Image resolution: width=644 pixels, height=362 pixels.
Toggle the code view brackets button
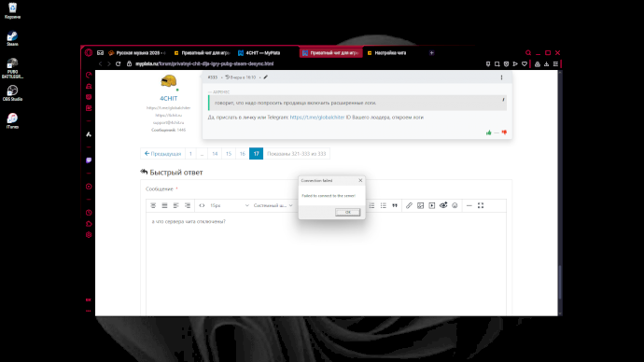point(202,205)
